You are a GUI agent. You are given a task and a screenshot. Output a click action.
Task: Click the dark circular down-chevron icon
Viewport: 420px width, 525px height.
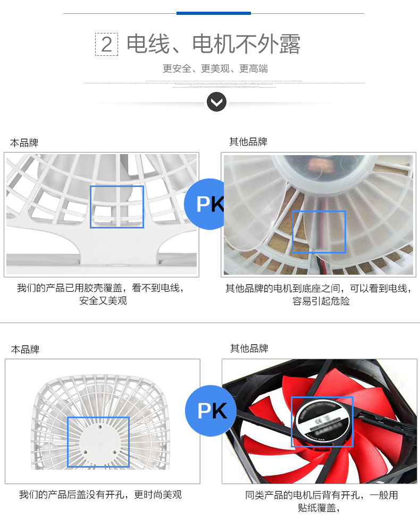[x=216, y=102]
